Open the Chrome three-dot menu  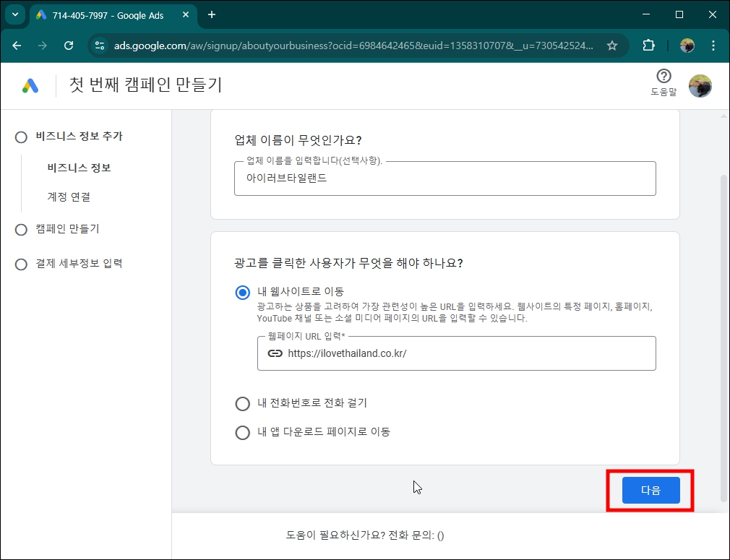713,44
